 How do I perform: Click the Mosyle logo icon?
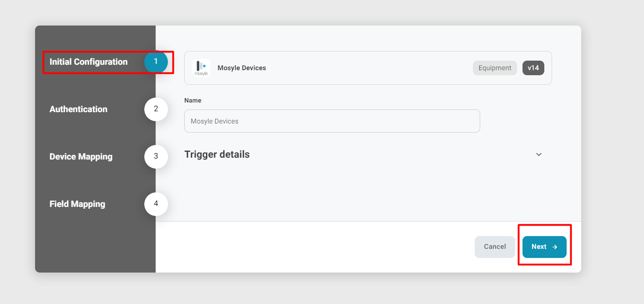click(201, 67)
